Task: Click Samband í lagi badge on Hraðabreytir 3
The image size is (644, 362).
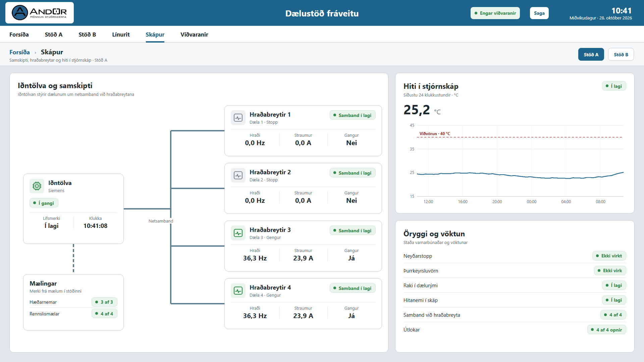Action: coord(353,231)
